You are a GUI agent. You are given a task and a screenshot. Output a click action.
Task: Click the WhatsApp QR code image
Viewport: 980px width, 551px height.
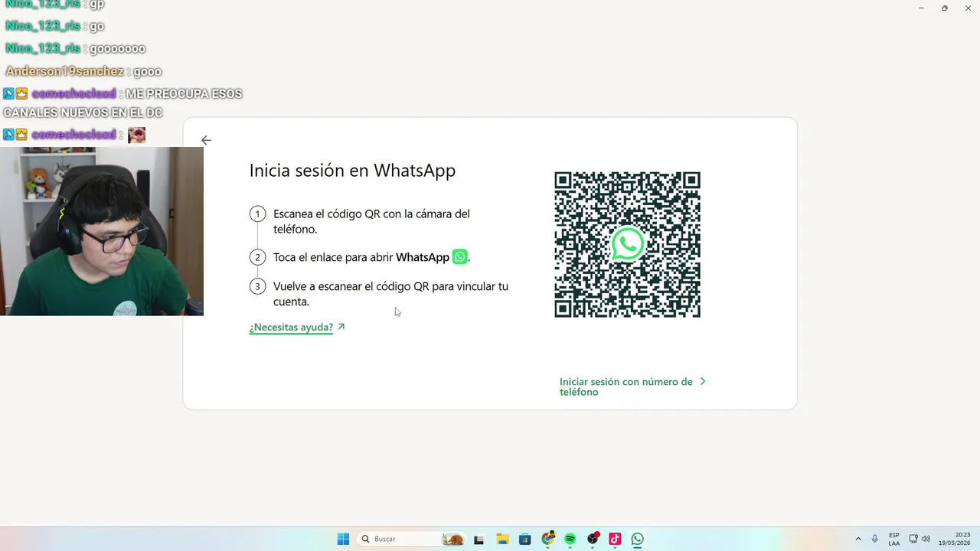(627, 245)
